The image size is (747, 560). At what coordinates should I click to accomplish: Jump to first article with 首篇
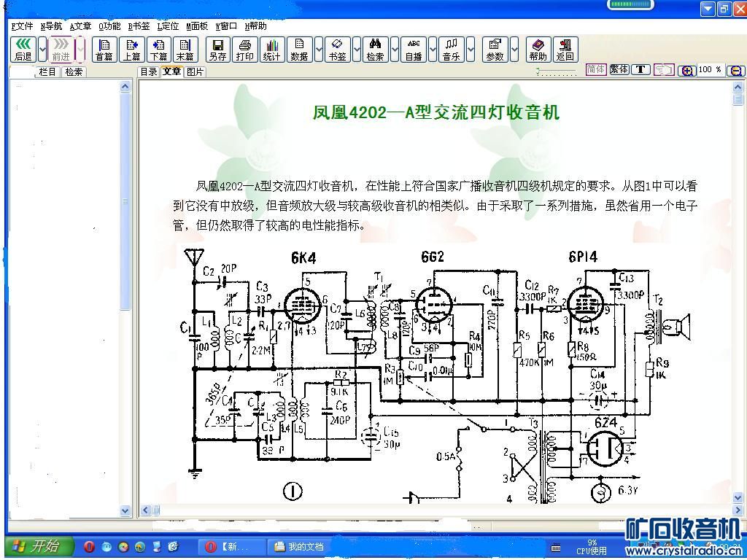coord(104,50)
